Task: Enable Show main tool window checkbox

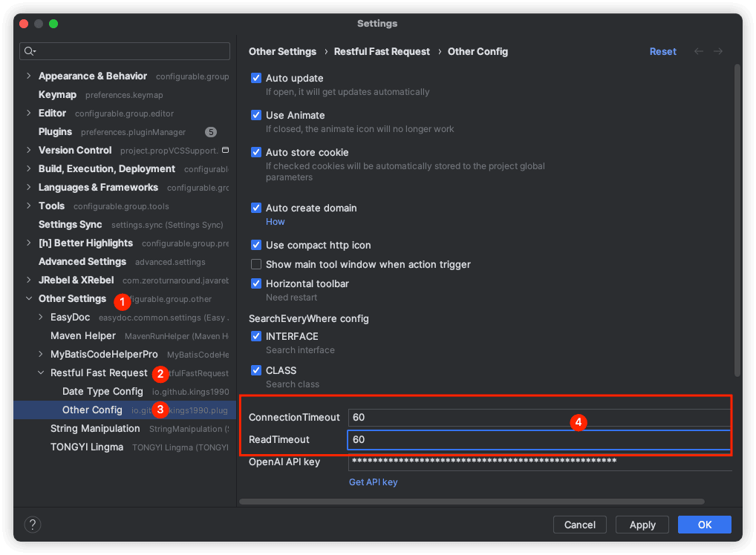Action: (x=256, y=264)
